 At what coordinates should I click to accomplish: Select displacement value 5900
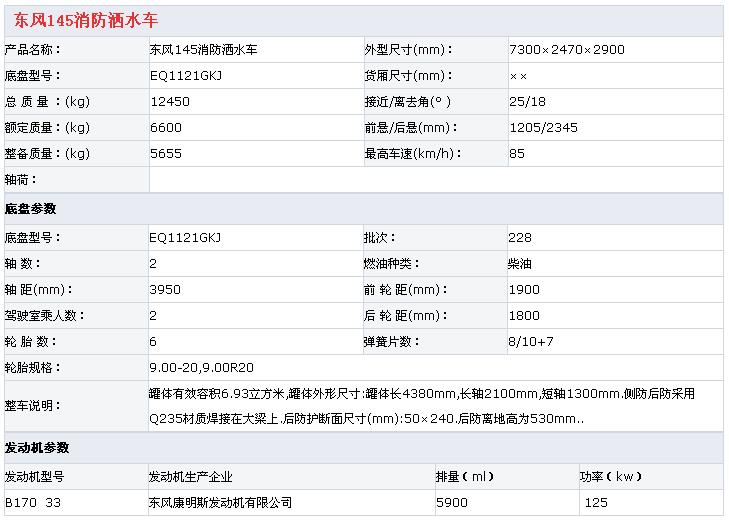[452, 503]
